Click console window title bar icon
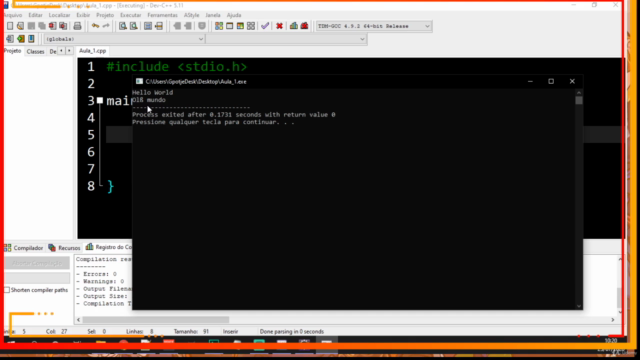This screenshot has height=360, width=640. 139,81
